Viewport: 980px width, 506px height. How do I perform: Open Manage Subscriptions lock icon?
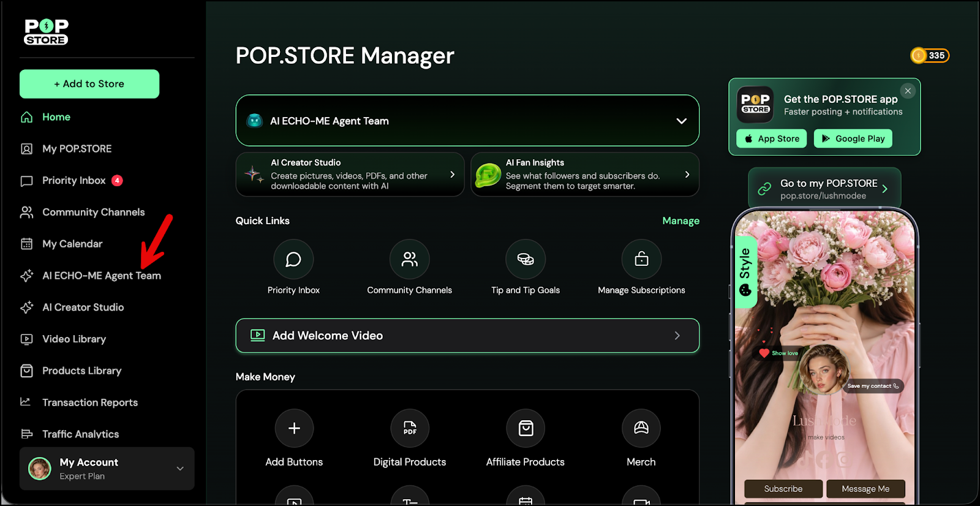[x=641, y=259]
